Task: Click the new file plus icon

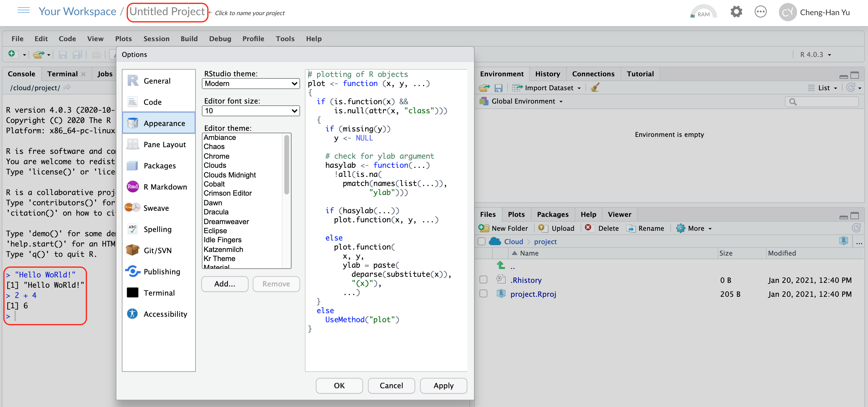Action: tap(12, 54)
